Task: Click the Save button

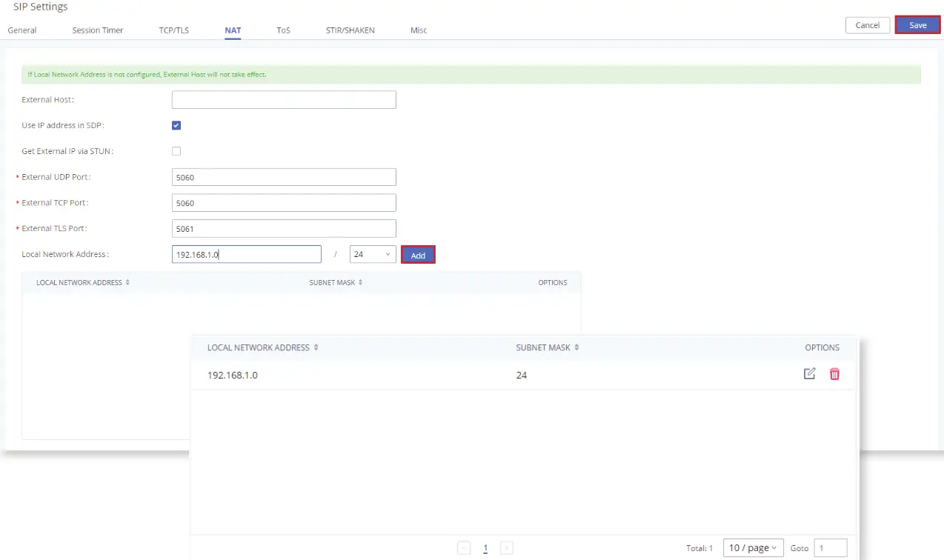Action: [917, 25]
